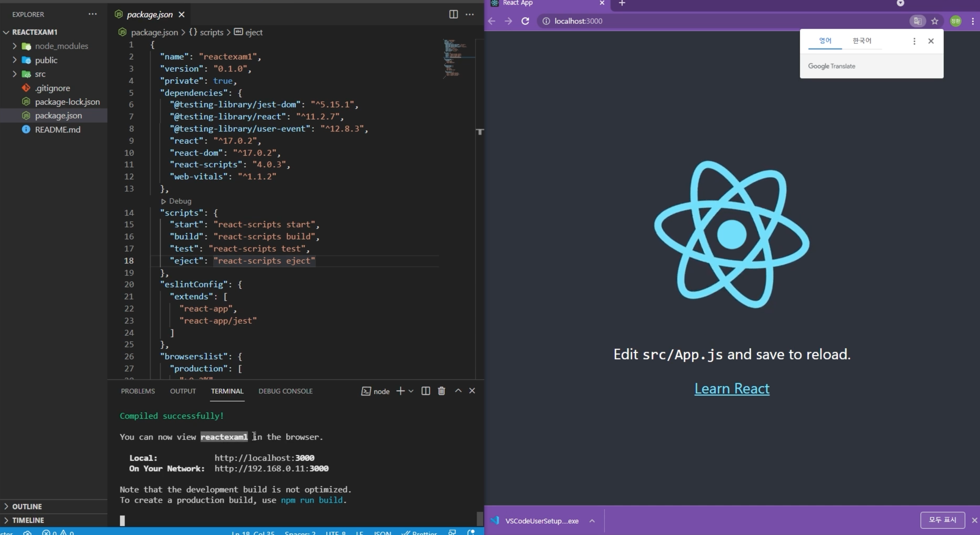Split the terminal pane
Image resolution: width=980 pixels, height=535 pixels.
pyautogui.click(x=426, y=391)
